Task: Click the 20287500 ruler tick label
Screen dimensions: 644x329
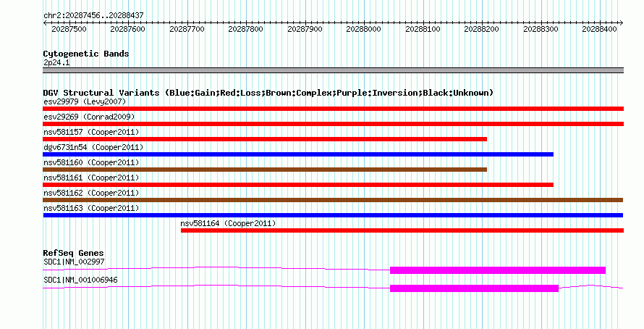Action: point(69,29)
